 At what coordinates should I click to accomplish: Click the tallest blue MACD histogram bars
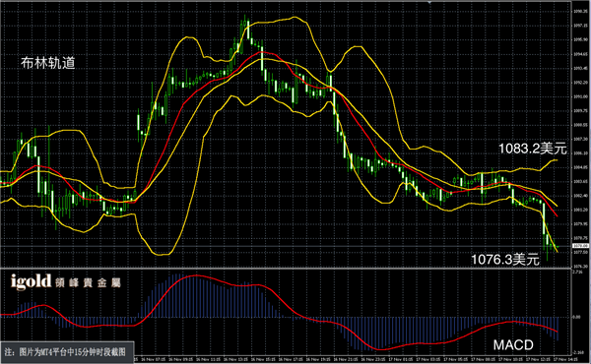click(176, 295)
